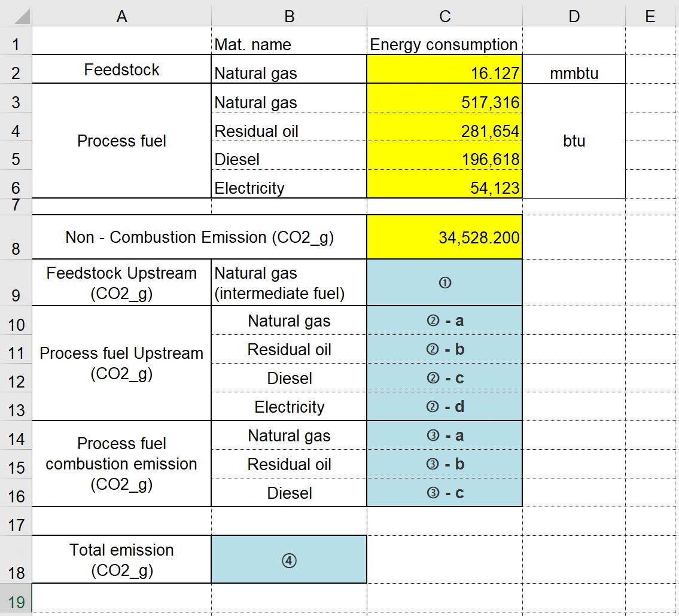
Task: Select the blue cell marked ② - b
Action: click(x=444, y=349)
